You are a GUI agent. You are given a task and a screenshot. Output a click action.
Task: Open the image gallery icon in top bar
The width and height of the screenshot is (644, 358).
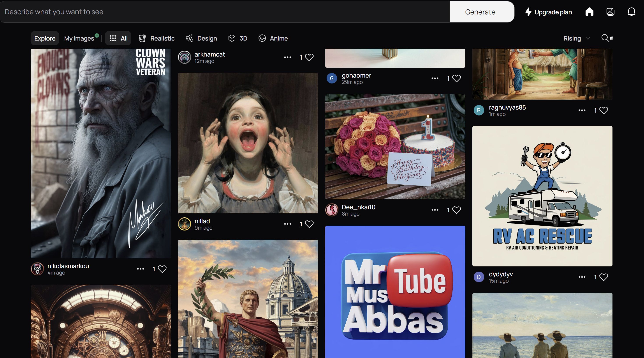point(610,12)
